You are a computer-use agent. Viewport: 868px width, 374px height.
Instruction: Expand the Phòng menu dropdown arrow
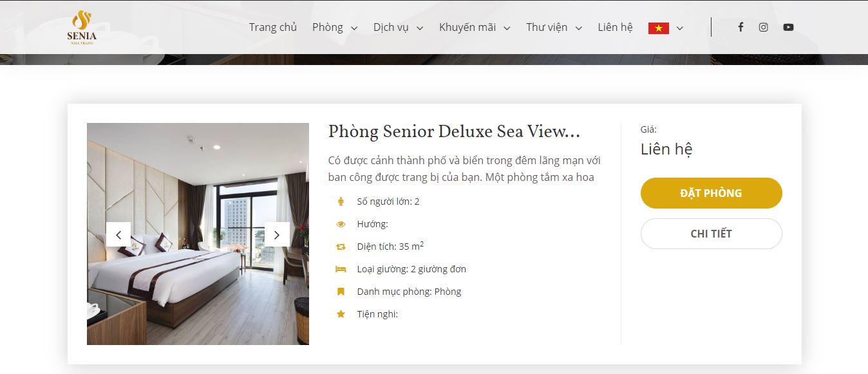[x=354, y=28]
